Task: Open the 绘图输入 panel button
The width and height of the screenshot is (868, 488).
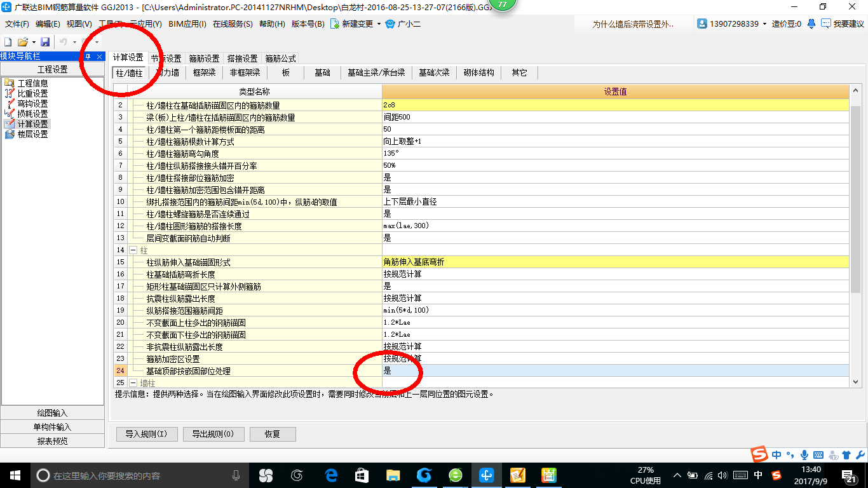Action: tap(53, 413)
